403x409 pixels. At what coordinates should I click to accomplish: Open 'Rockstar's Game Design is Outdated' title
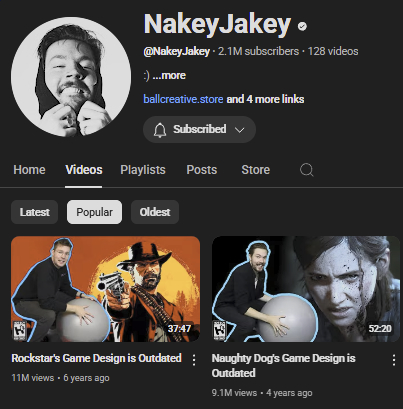(x=96, y=358)
